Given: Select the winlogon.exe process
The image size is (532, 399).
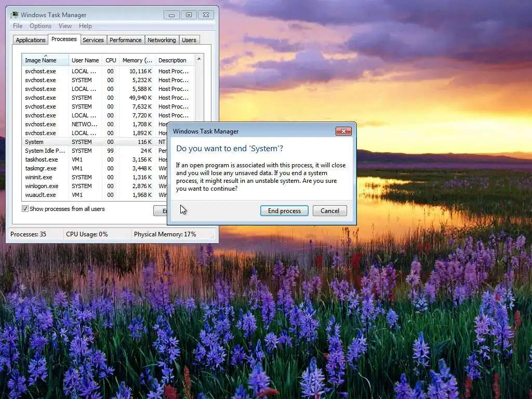Looking at the screenshot, I should pos(96,186).
